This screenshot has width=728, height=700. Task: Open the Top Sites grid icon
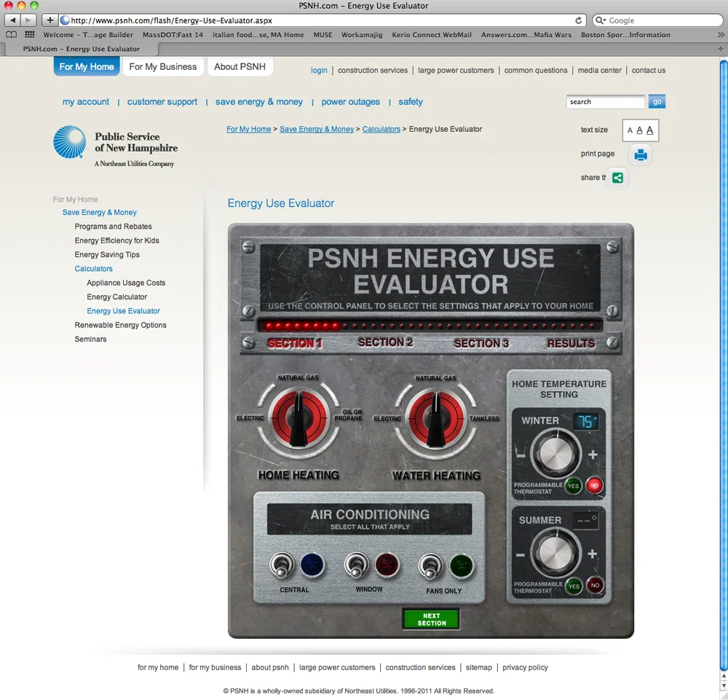[x=29, y=34]
